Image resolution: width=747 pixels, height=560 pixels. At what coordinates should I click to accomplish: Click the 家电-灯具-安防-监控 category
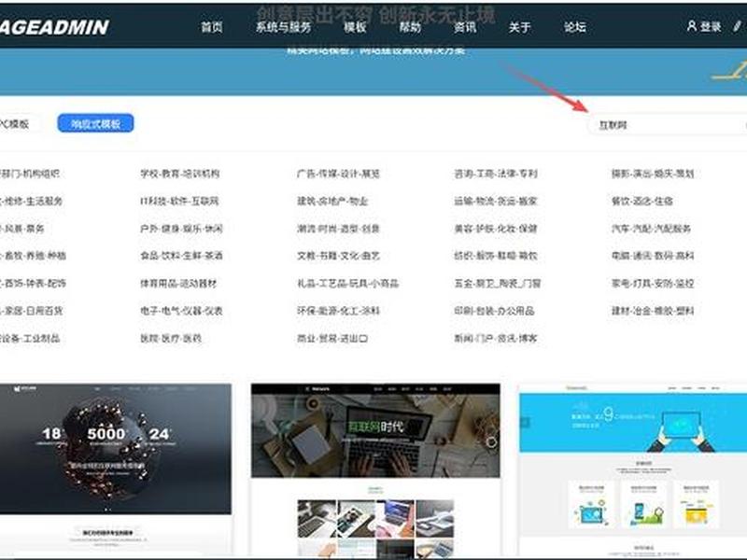click(x=653, y=284)
